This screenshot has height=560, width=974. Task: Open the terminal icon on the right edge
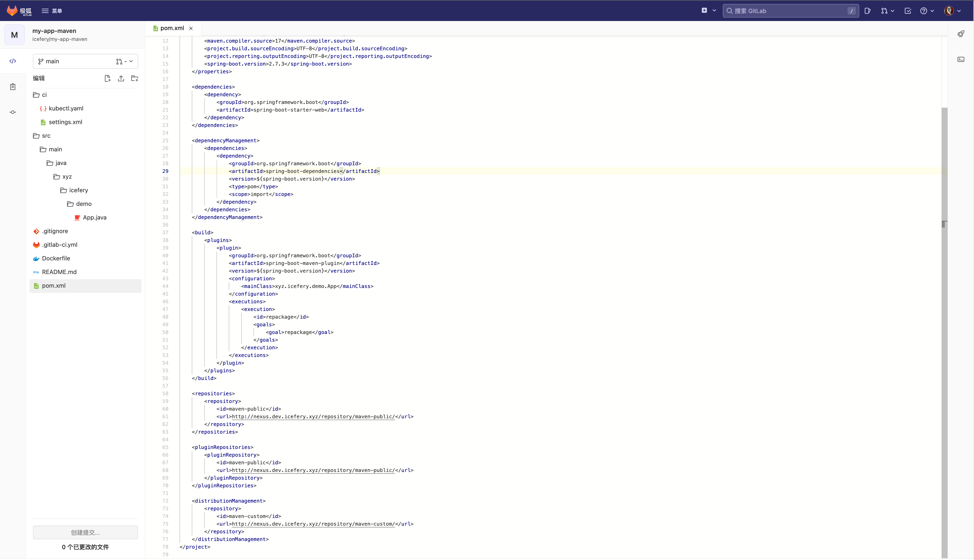[961, 59]
